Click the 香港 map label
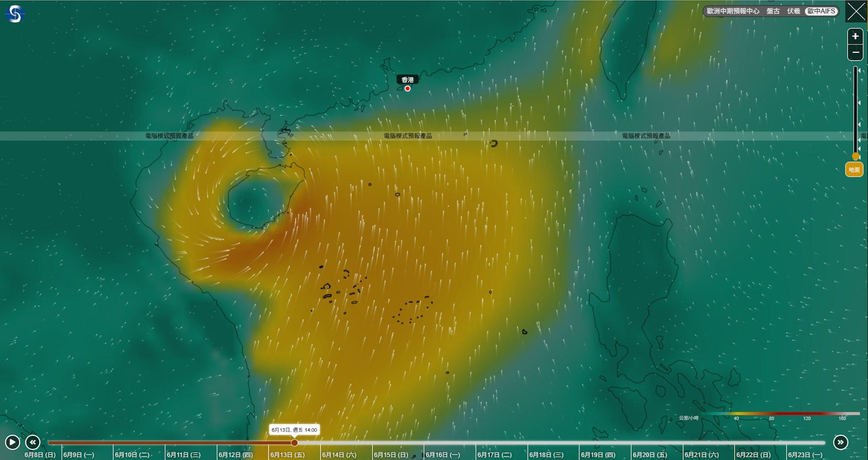This screenshot has height=460, width=868. click(407, 80)
